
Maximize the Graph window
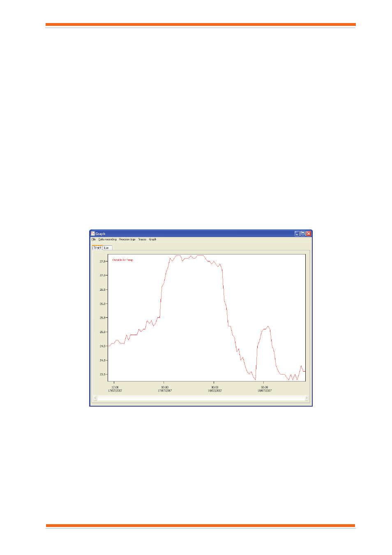[303, 234]
